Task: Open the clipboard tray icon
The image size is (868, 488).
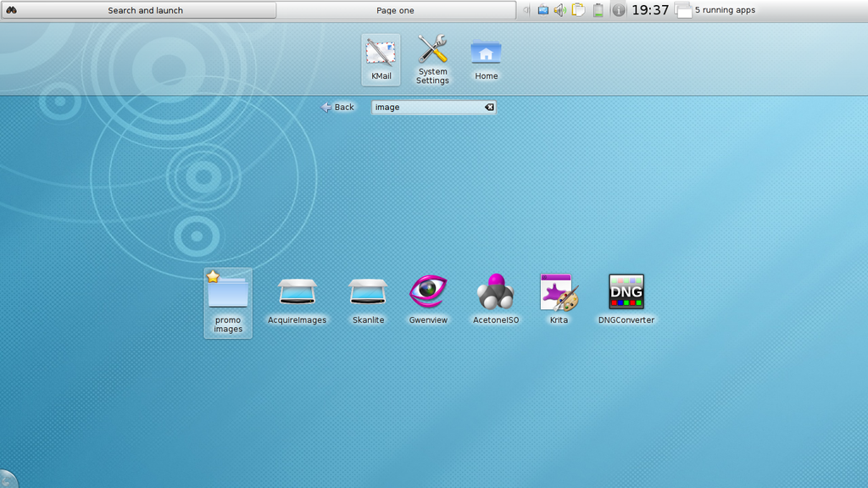Action: click(578, 10)
